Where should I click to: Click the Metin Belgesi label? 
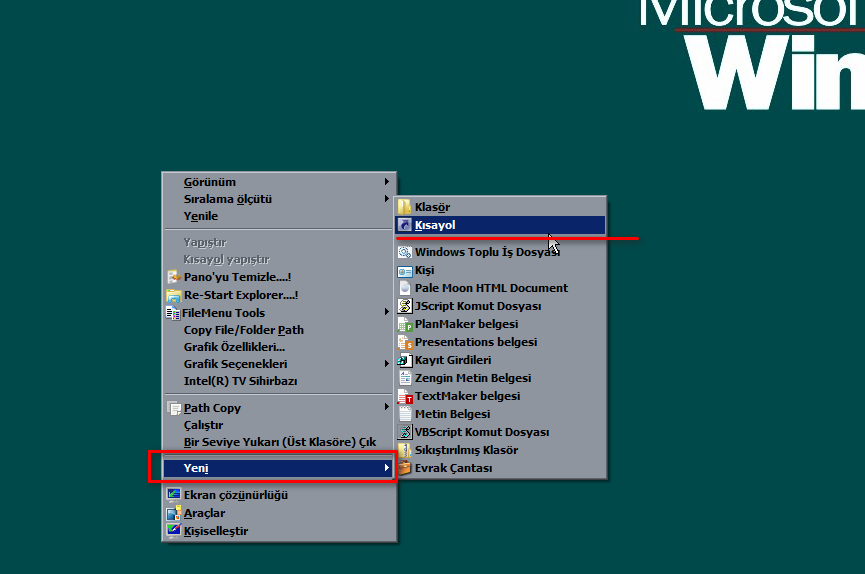[452, 414]
